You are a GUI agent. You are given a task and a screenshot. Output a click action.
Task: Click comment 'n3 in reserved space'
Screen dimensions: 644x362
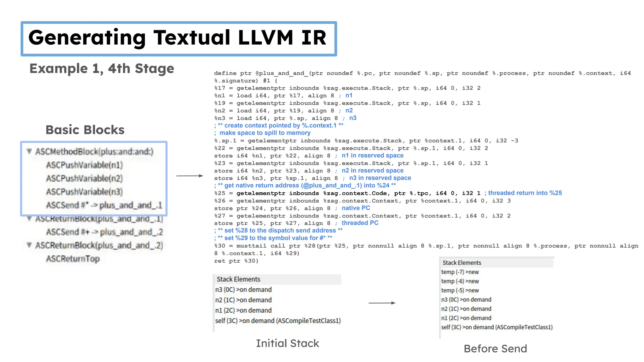click(380, 178)
